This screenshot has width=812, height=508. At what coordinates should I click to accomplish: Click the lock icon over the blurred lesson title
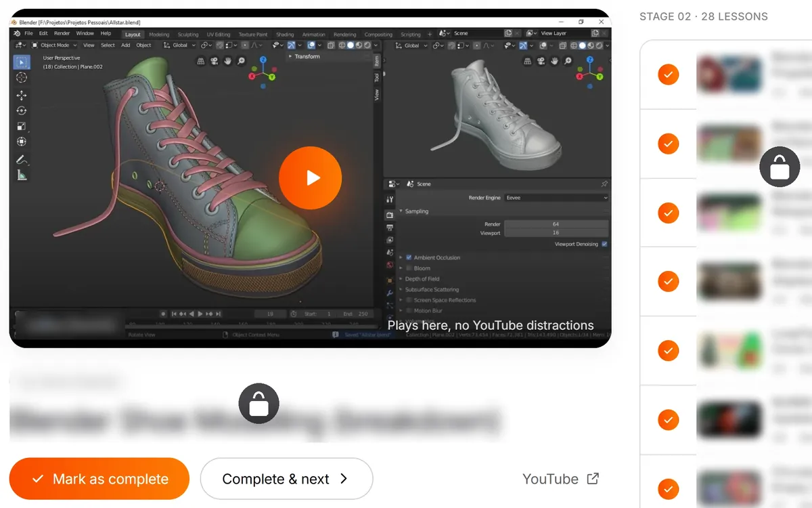click(258, 404)
